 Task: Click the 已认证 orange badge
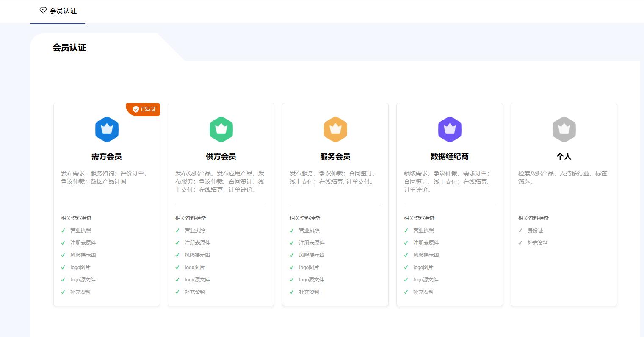[144, 109]
